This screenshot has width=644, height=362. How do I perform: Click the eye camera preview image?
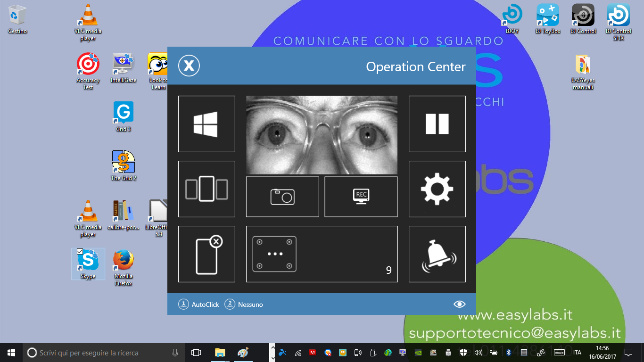click(x=322, y=135)
